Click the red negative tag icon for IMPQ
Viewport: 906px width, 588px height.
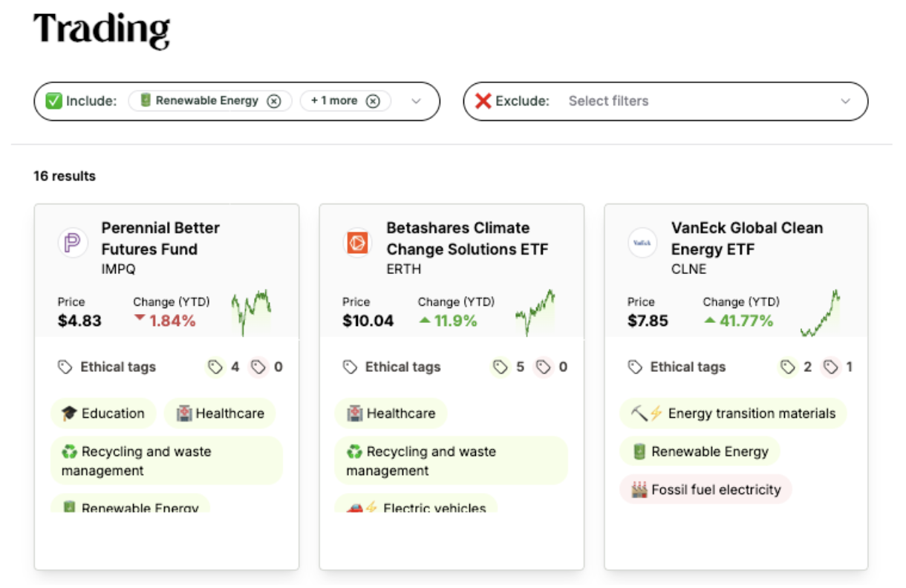[x=258, y=367]
